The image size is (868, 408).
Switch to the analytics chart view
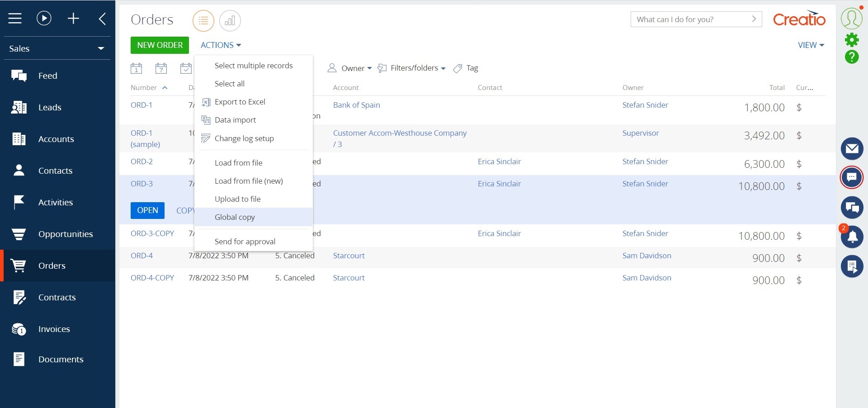click(x=230, y=21)
